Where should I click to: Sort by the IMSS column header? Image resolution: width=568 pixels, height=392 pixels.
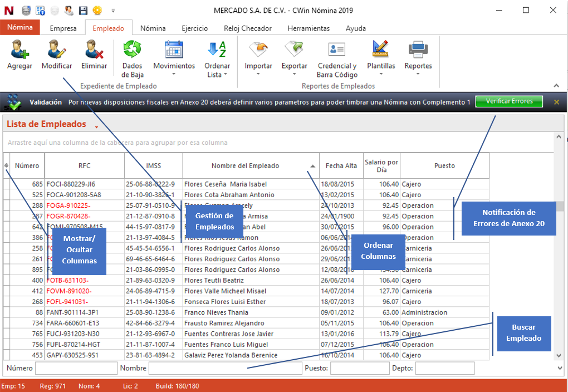[x=154, y=165]
